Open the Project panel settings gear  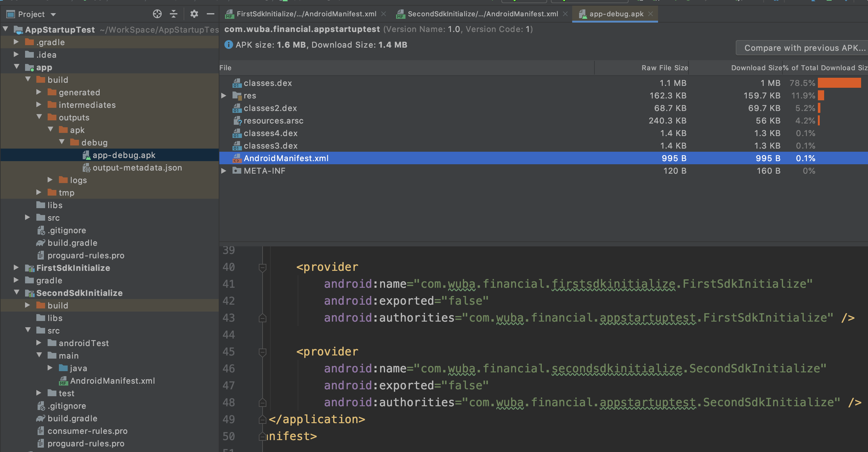[194, 14]
